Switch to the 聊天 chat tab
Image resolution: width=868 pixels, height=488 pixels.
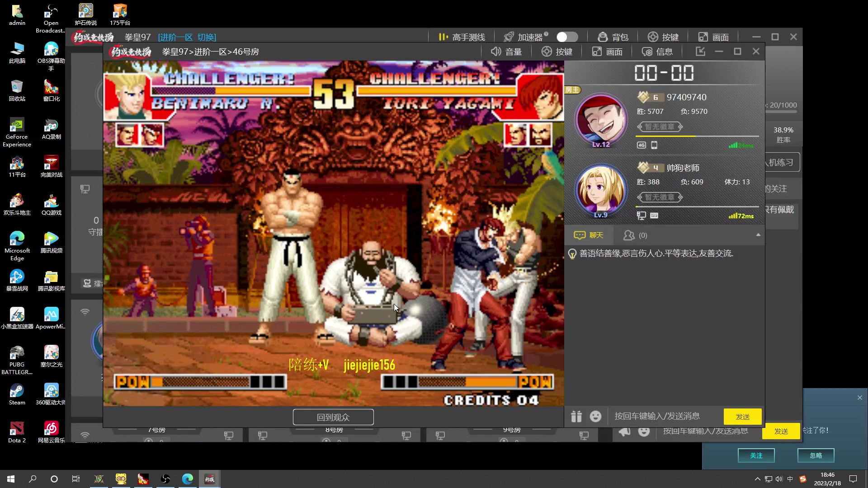[x=589, y=235]
